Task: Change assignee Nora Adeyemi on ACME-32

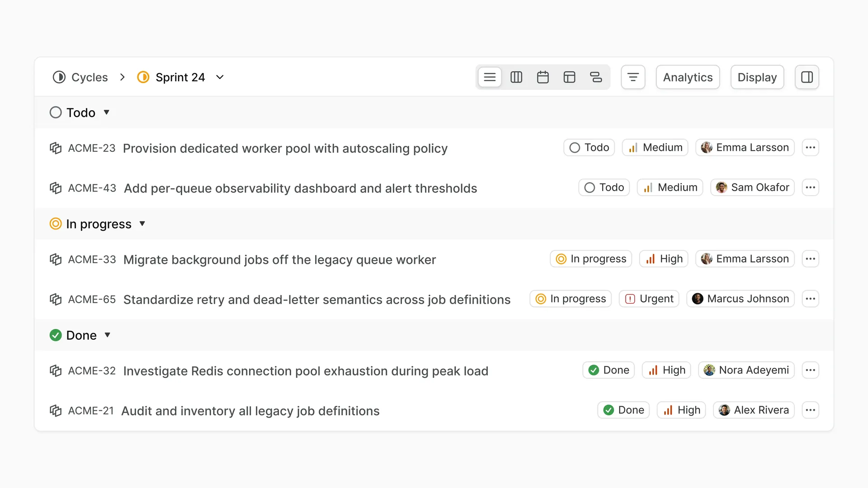Action: click(746, 370)
